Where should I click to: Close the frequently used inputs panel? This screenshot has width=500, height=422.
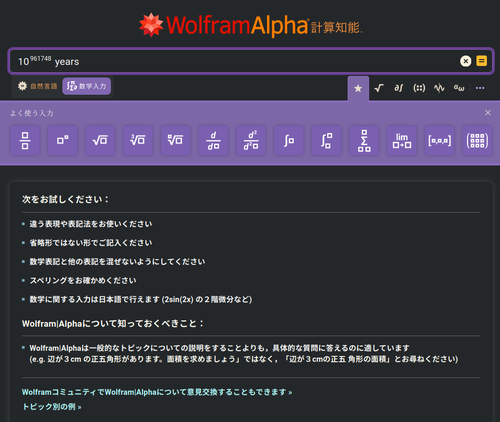click(x=488, y=113)
